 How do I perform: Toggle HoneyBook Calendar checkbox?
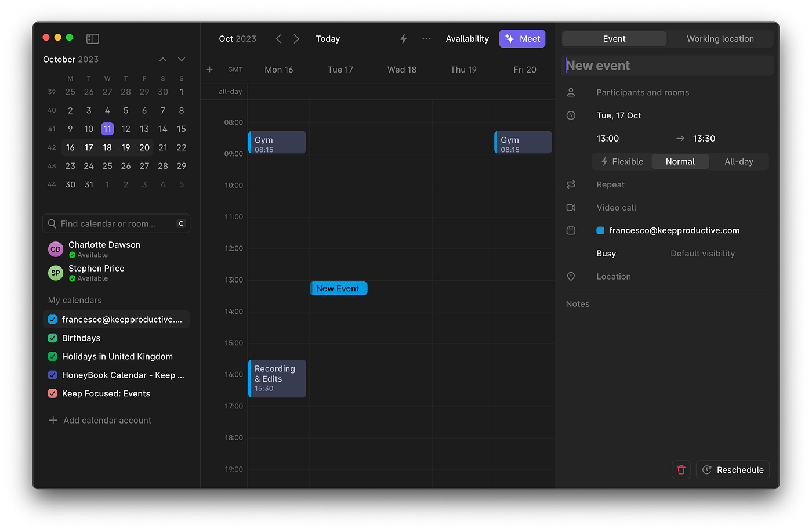click(x=52, y=375)
